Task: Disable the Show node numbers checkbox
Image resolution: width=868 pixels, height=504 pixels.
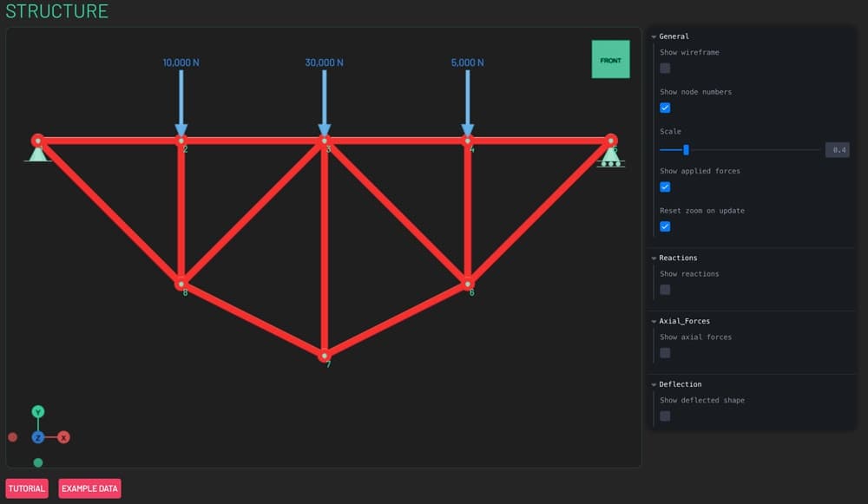Action: coord(665,108)
